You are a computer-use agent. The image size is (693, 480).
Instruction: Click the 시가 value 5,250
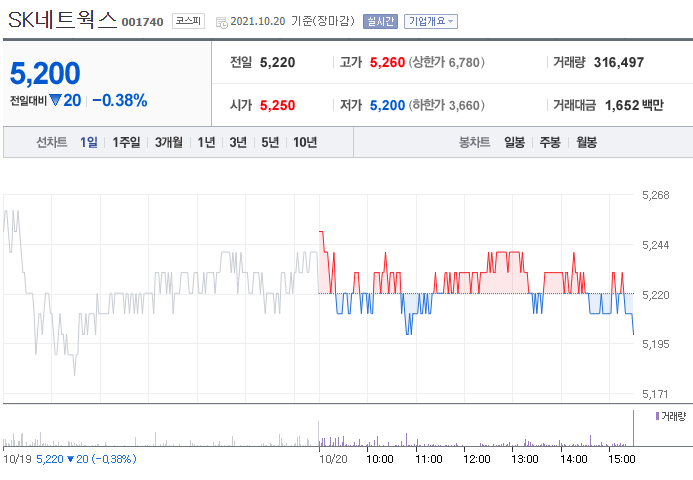(278, 106)
